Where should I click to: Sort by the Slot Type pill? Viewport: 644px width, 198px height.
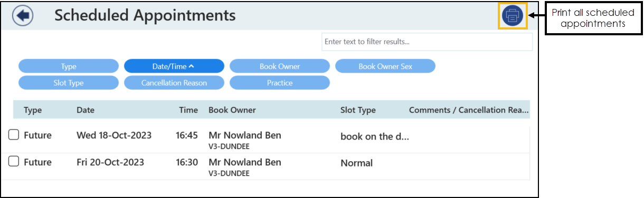pyautogui.click(x=69, y=83)
